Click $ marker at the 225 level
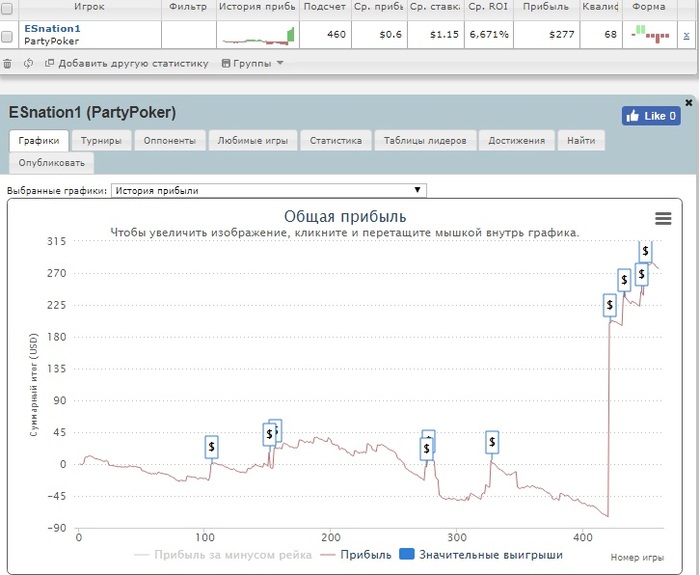Image resolution: width=700 pixels, height=575 pixels. (x=610, y=305)
